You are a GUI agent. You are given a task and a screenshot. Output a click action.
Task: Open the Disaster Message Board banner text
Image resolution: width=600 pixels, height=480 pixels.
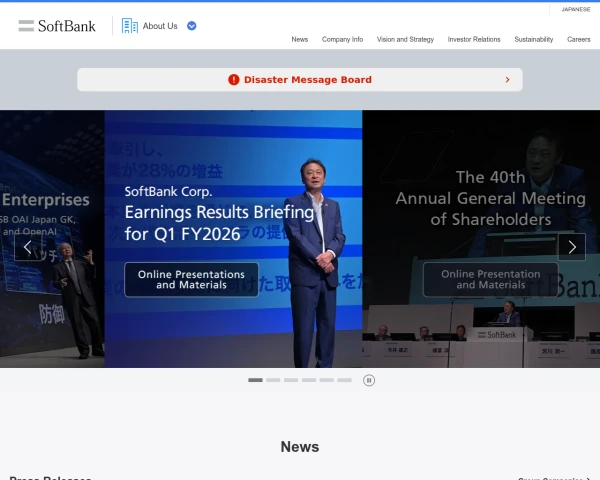tap(308, 80)
